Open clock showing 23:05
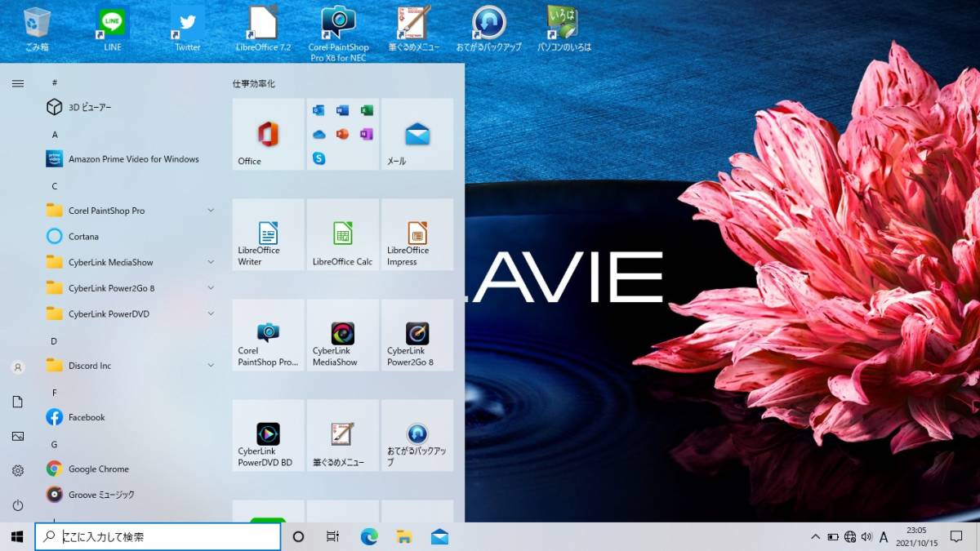Image resolution: width=980 pixels, height=551 pixels. pyautogui.click(x=916, y=536)
